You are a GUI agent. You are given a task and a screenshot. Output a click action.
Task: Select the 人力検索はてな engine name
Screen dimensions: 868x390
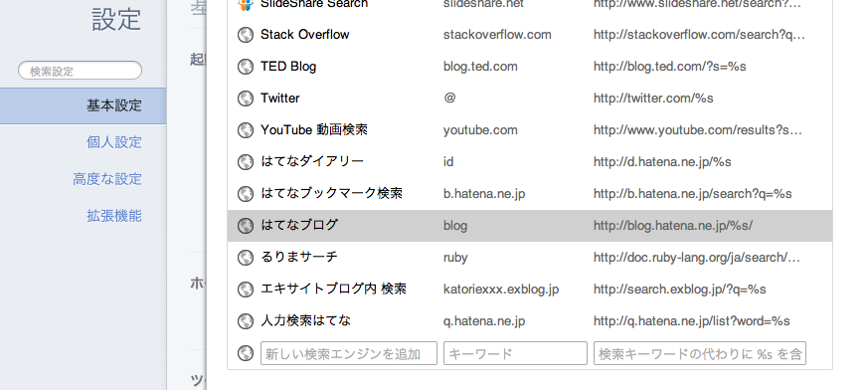305,320
